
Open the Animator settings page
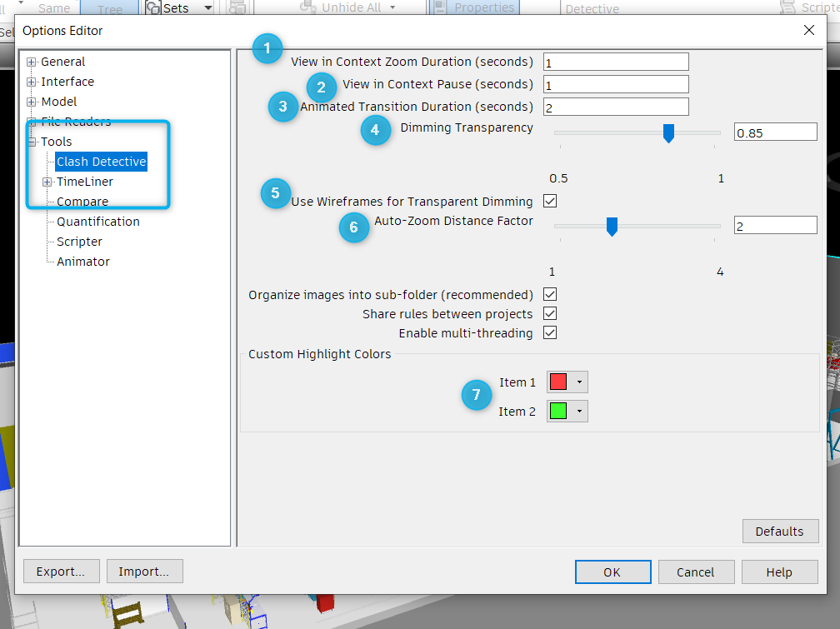pos(82,261)
